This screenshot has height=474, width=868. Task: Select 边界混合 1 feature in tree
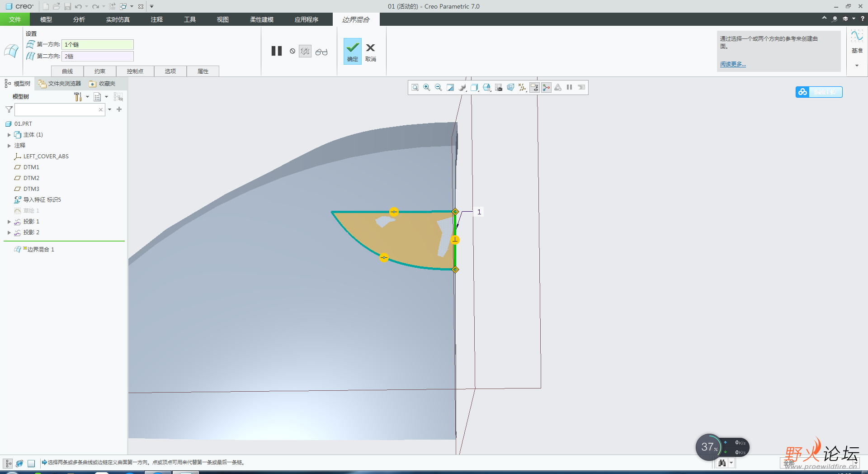point(34,250)
